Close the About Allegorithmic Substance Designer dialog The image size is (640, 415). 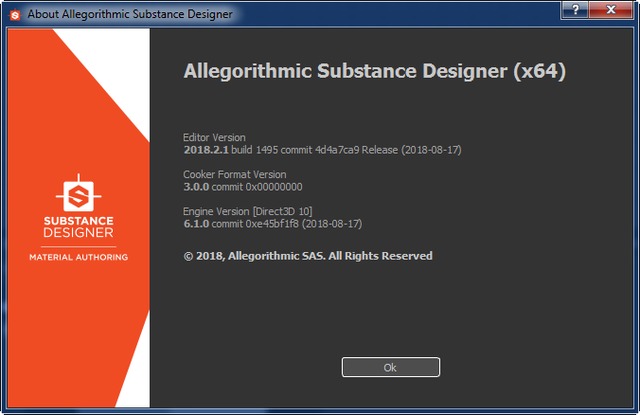click(611, 9)
